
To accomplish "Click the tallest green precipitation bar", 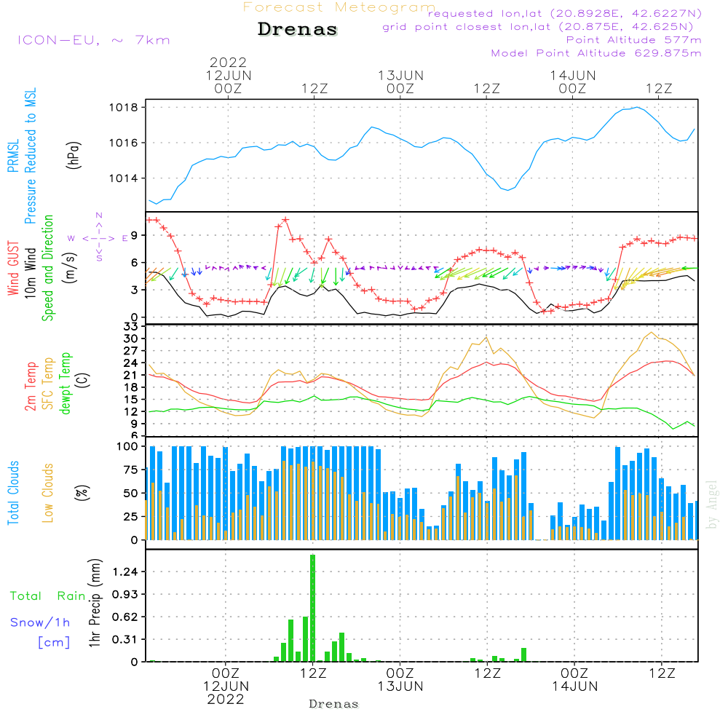I will [312, 608].
